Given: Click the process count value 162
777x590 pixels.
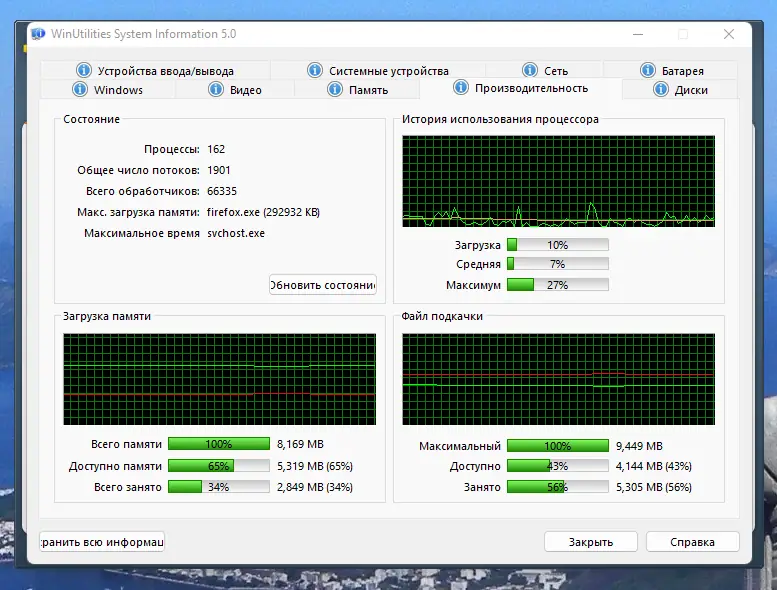Looking at the screenshot, I should [216, 149].
